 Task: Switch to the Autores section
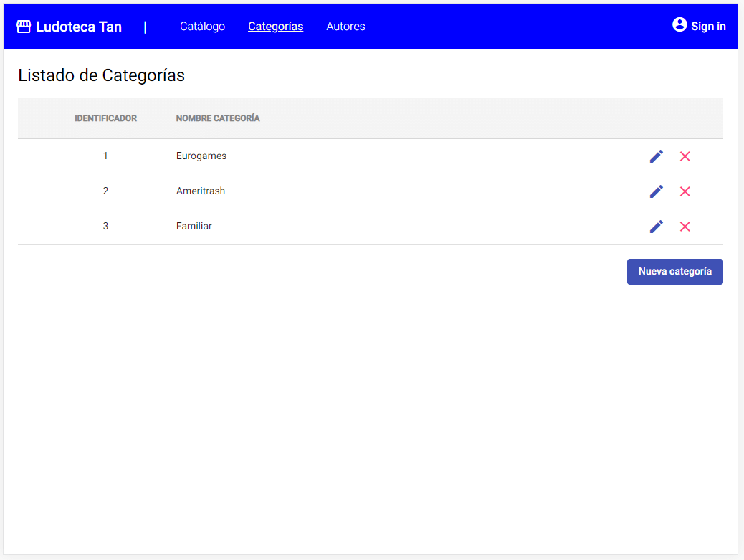pyautogui.click(x=345, y=27)
